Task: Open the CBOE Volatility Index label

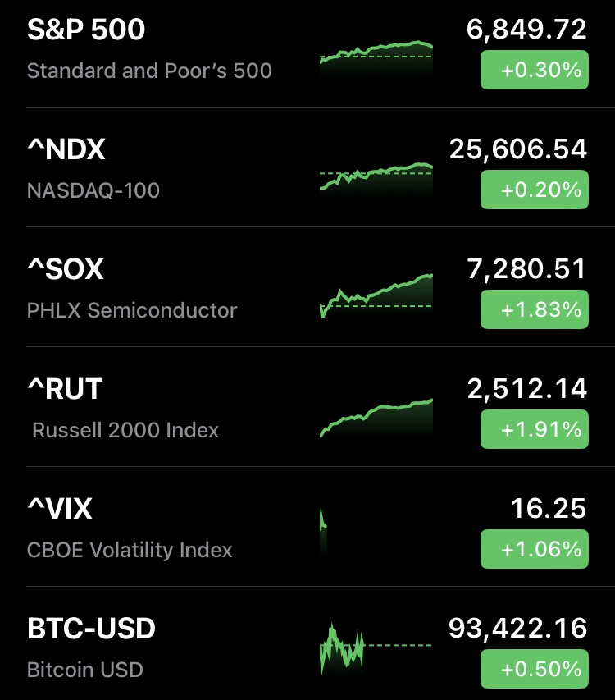Action: (x=130, y=550)
